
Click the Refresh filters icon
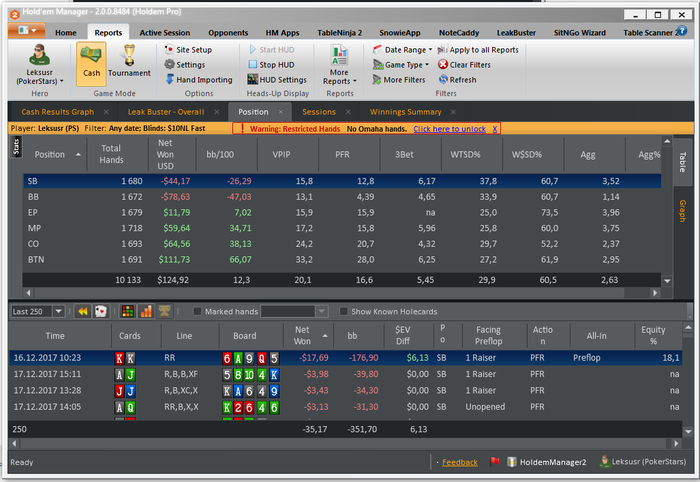[x=443, y=79]
